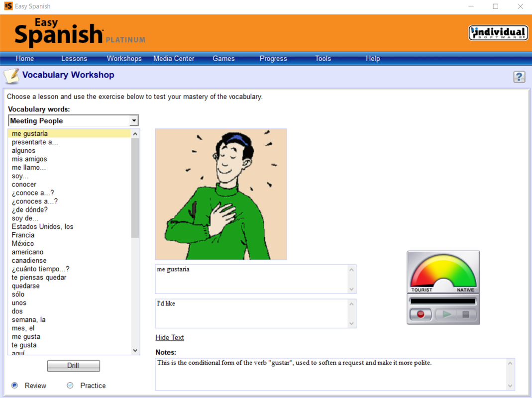
Task: Click the Spanish text box down arrow
Action: tap(351, 289)
